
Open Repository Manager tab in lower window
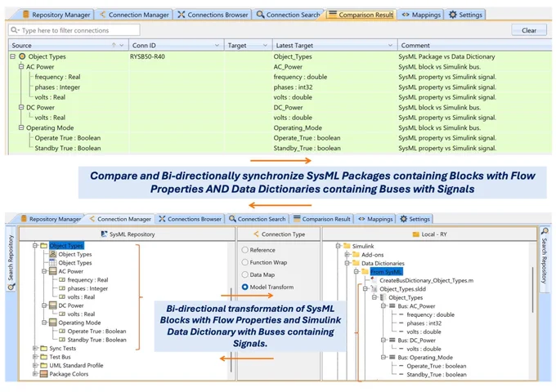[x=51, y=219]
